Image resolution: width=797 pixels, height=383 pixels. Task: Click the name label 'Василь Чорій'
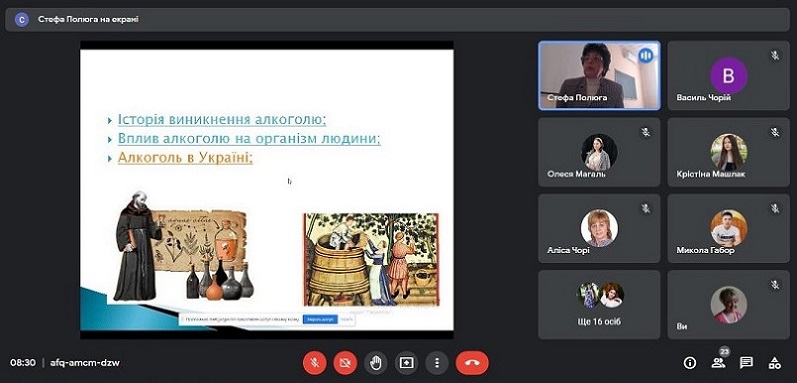[x=703, y=98]
